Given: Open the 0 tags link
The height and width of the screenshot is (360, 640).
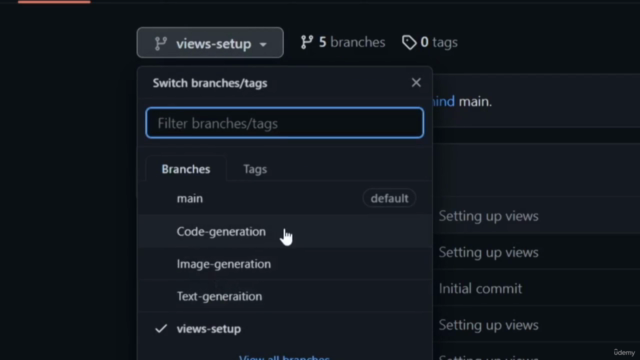Looking at the screenshot, I should point(429,42).
